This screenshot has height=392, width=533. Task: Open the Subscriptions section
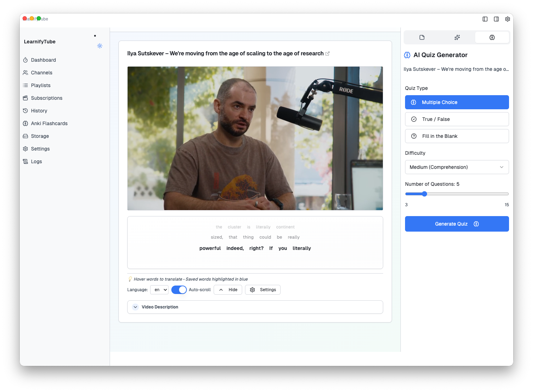[x=47, y=98]
